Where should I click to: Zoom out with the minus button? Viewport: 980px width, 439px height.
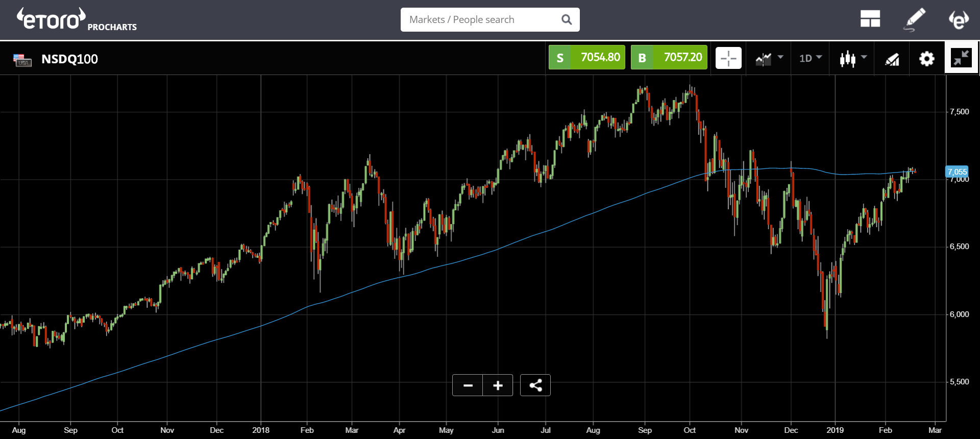point(468,385)
